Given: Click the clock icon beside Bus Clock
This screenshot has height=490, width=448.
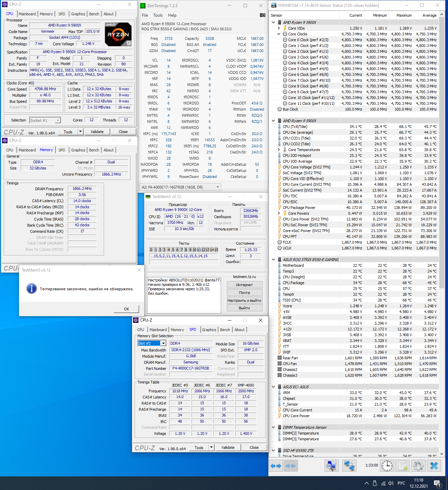Looking at the screenshot, I should pyautogui.click(x=280, y=109).
